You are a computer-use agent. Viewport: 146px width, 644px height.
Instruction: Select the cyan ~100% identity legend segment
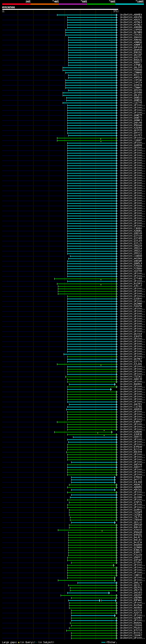tap(130, 4)
